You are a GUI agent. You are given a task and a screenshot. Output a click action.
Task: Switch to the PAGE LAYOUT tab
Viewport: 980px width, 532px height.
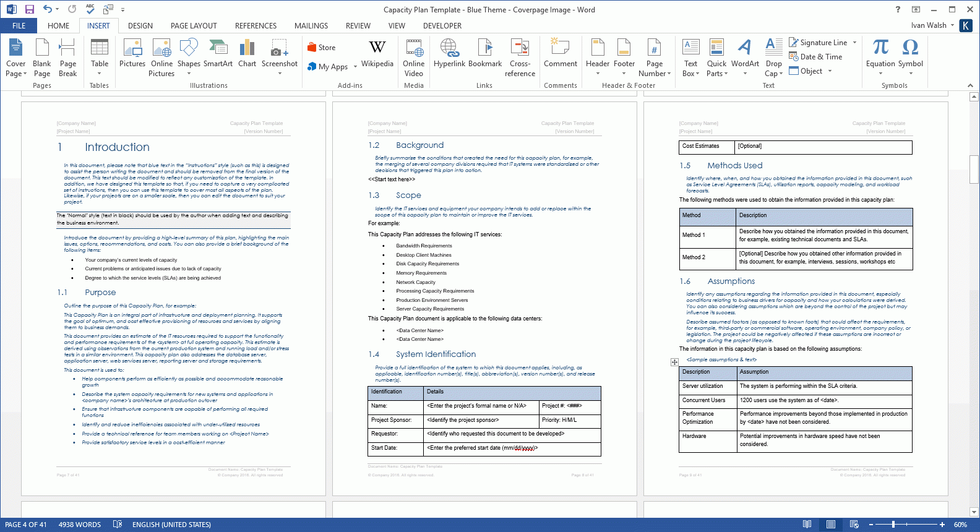(194, 26)
